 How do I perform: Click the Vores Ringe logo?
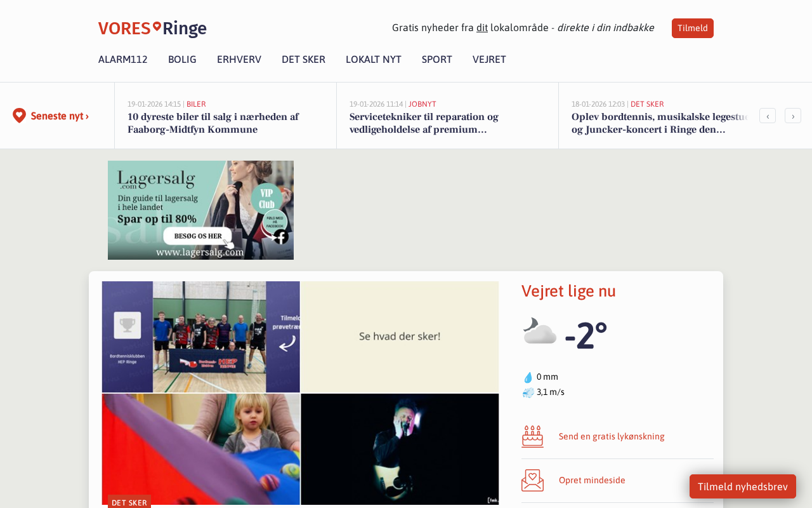coord(152,29)
